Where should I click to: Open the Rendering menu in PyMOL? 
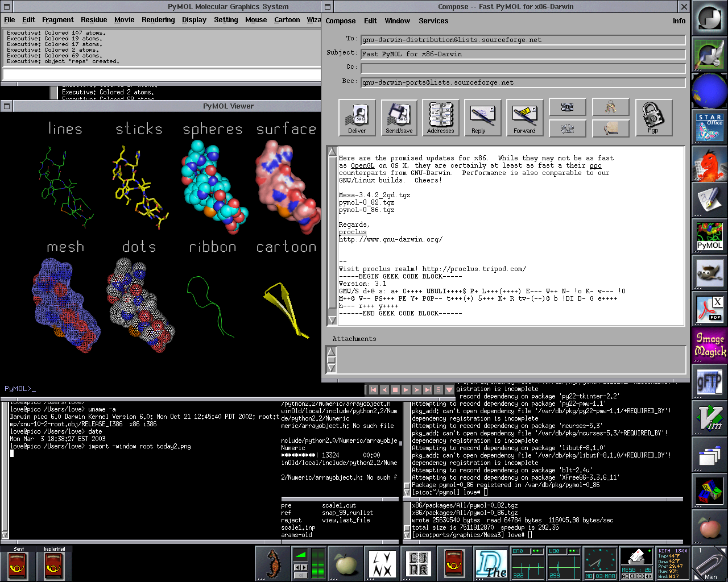[x=158, y=20]
